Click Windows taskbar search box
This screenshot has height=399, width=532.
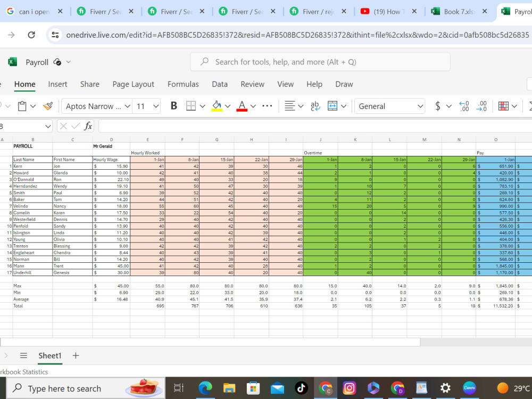tap(86, 388)
